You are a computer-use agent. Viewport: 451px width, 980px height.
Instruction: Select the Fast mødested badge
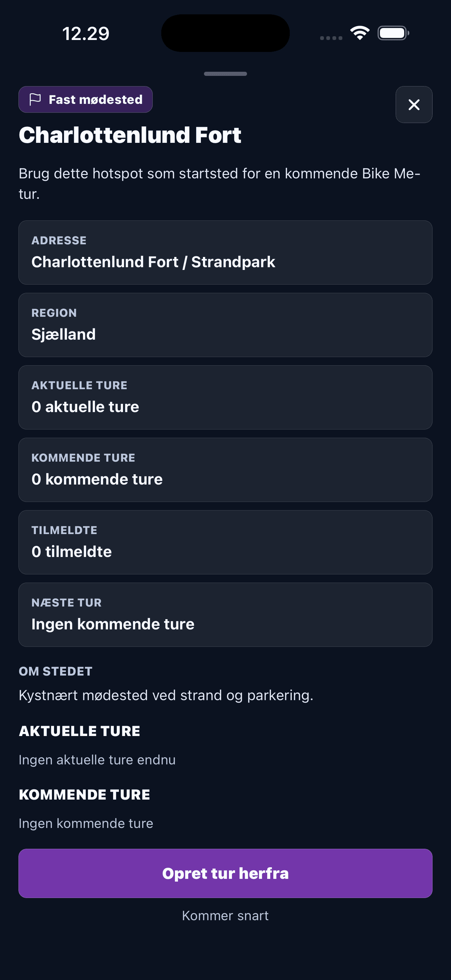85,99
